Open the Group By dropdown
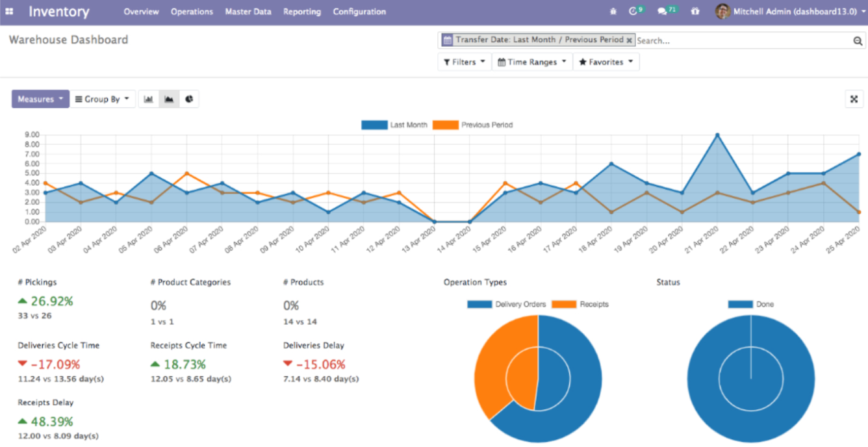This screenshot has height=447, width=868. pyautogui.click(x=103, y=99)
